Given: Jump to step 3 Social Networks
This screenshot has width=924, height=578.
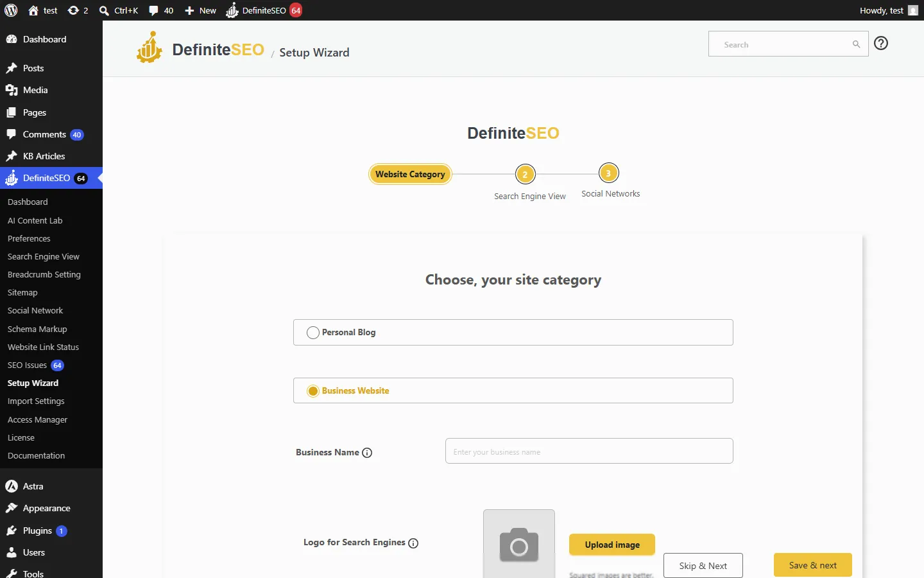Looking at the screenshot, I should (608, 173).
